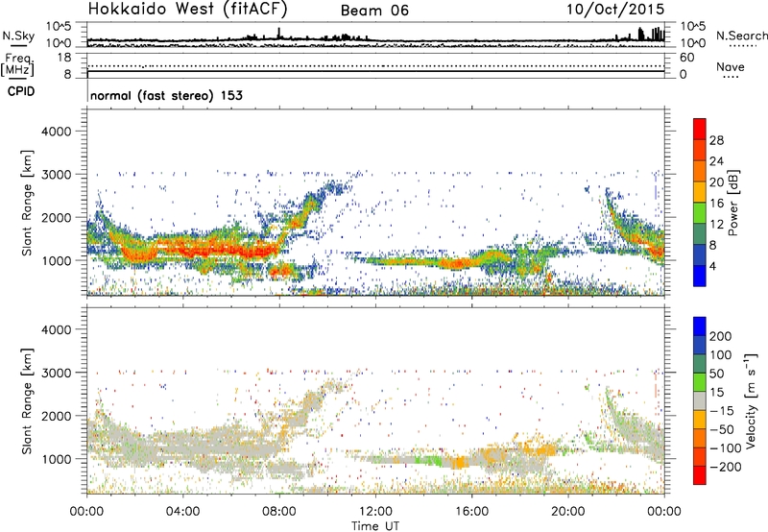Click the 'Hokkaido West (fitACF)' title

pyautogui.click(x=187, y=9)
